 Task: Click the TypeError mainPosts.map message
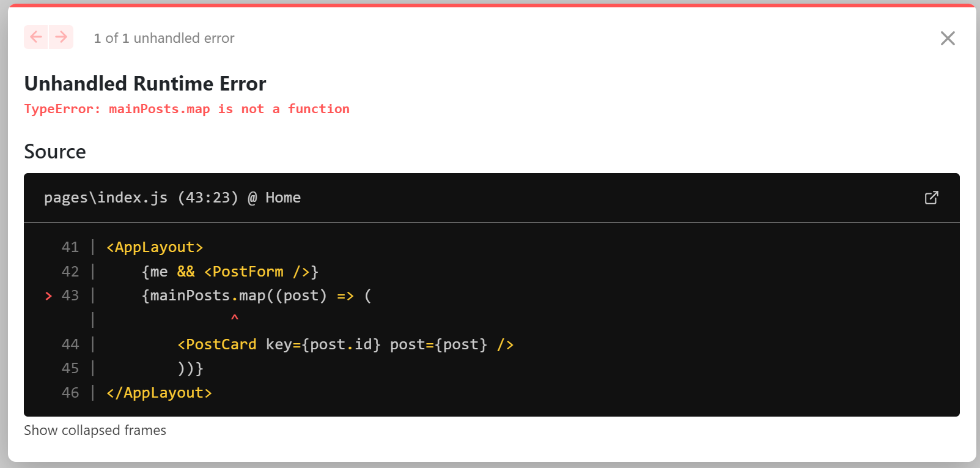pos(186,109)
